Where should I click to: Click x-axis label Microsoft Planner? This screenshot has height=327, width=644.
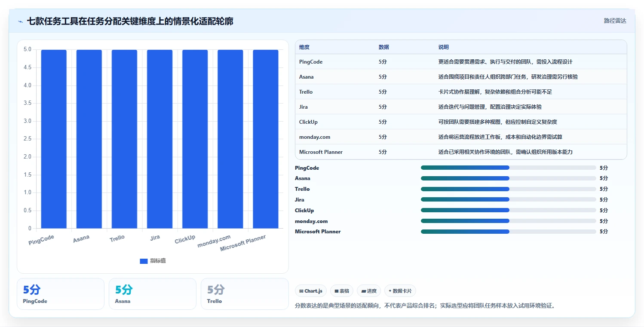[x=243, y=243]
